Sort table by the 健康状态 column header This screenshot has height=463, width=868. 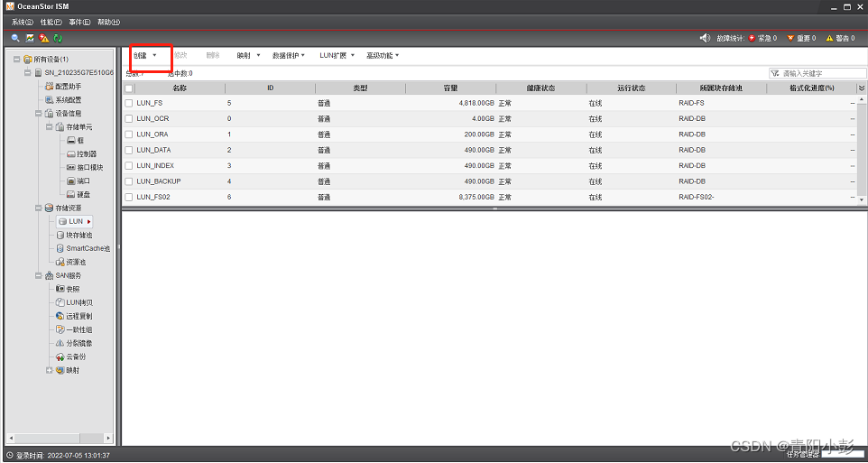click(x=540, y=88)
